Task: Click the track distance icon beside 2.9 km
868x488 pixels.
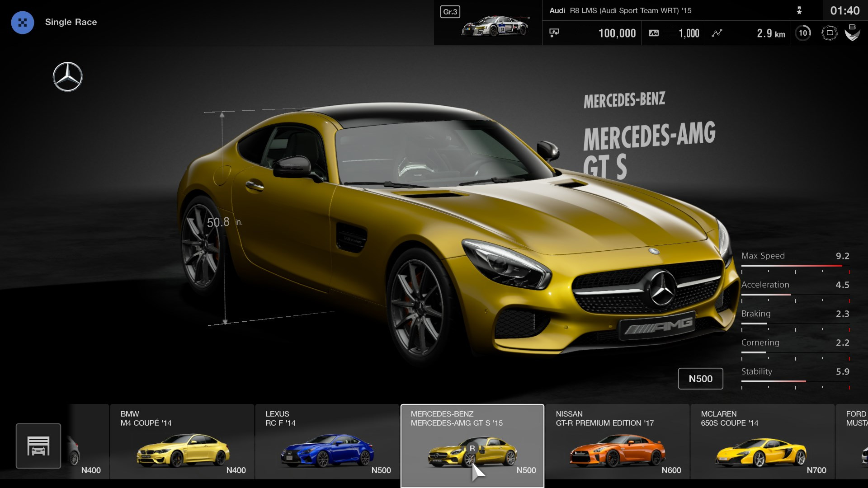Action: (x=717, y=33)
